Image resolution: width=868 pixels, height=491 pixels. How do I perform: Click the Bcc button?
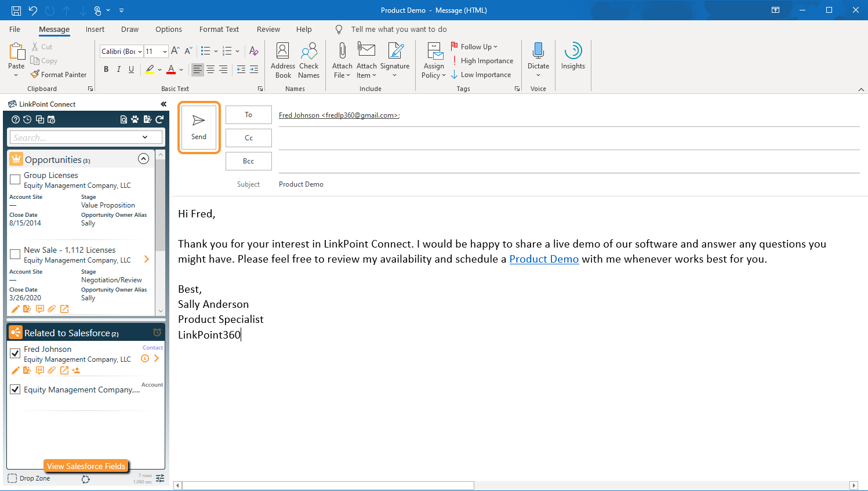[x=249, y=161]
